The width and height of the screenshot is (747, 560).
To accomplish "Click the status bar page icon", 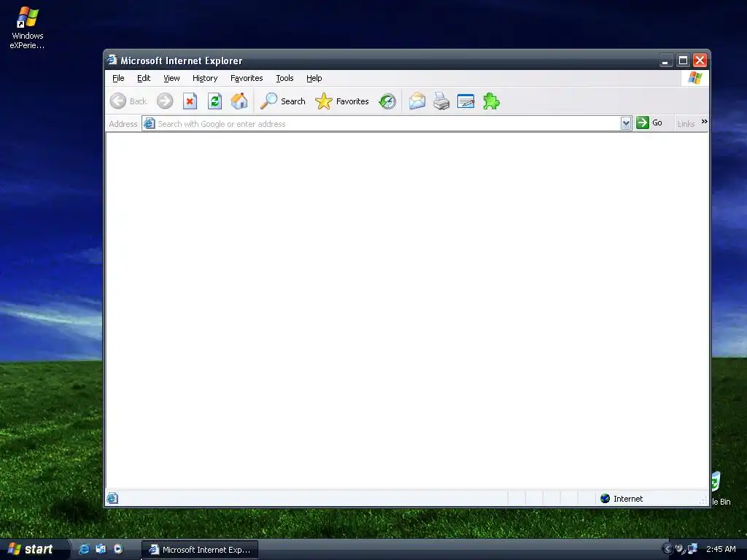I will pos(112,498).
